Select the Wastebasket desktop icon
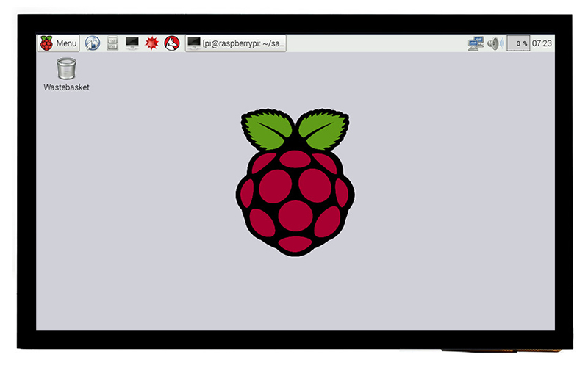This screenshot has height=365, width=588. point(66,68)
